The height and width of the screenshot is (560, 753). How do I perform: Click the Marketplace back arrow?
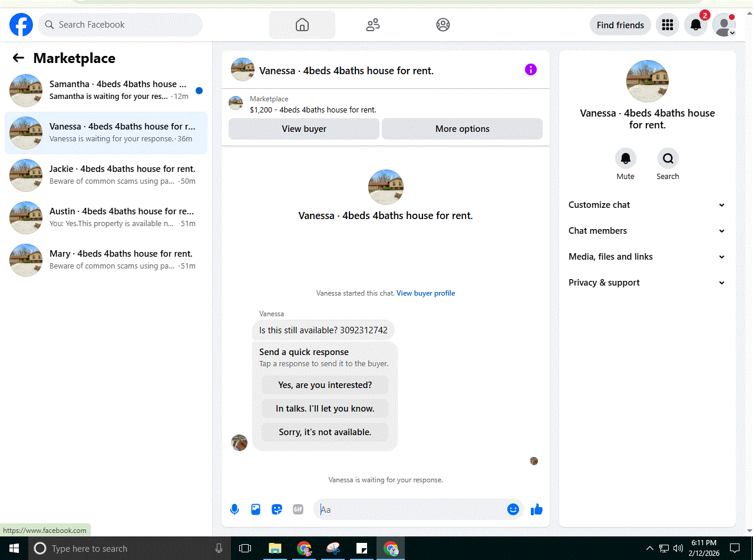click(x=18, y=58)
